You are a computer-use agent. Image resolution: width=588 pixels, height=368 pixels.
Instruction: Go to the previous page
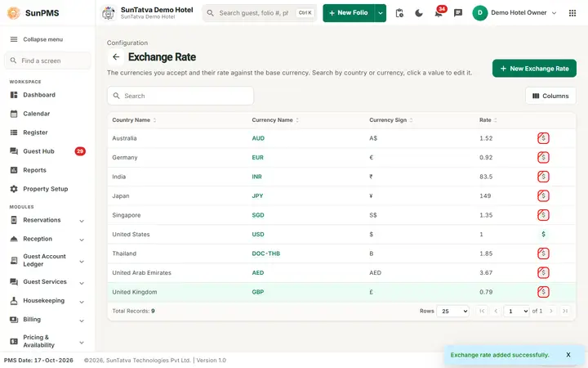(x=496, y=311)
